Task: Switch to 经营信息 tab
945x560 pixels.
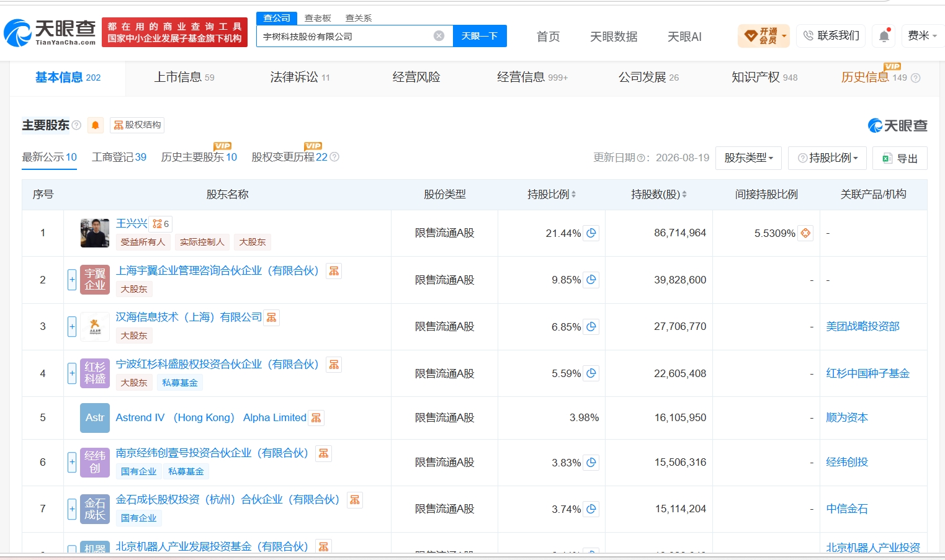Action: tap(532, 78)
